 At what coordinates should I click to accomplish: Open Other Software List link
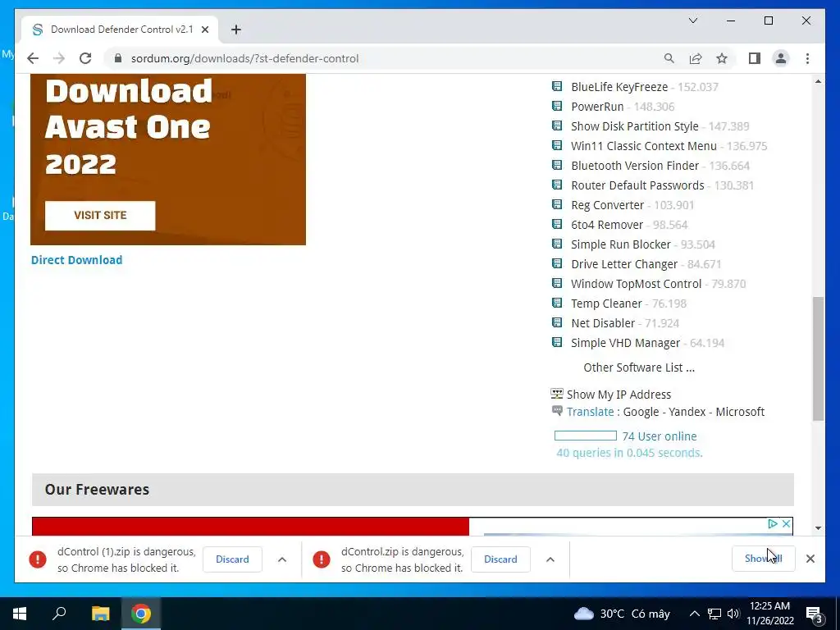(x=639, y=367)
